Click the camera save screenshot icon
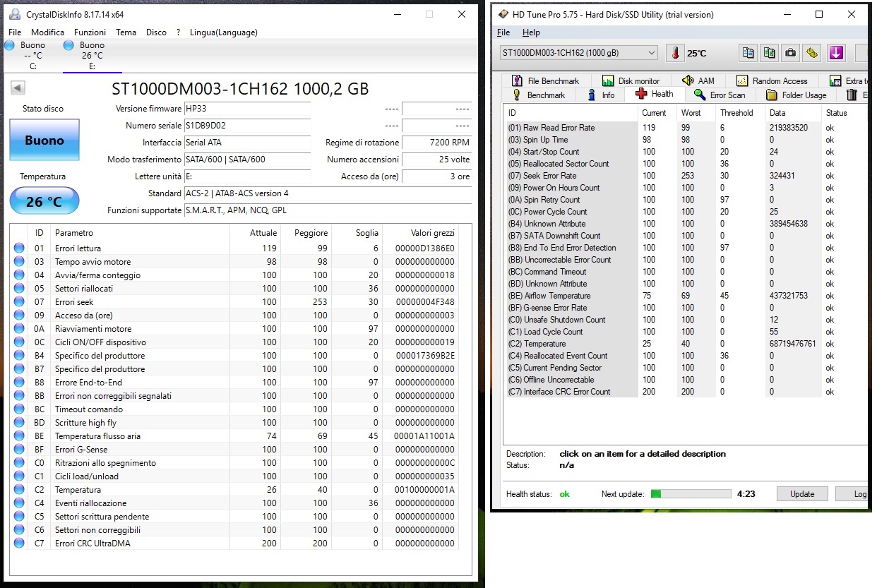Viewport: 877px width, 588px height. click(792, 53)
